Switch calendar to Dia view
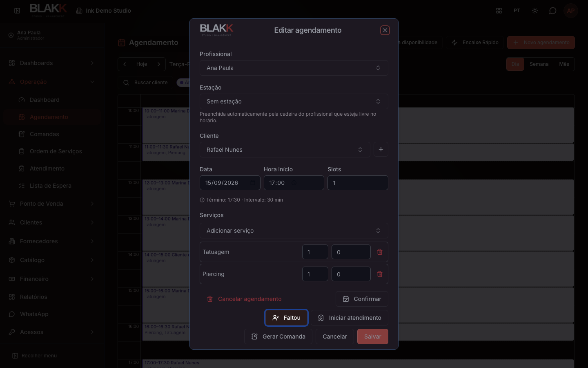This screenshot has width=588, height=368. (x=515, y=64)
